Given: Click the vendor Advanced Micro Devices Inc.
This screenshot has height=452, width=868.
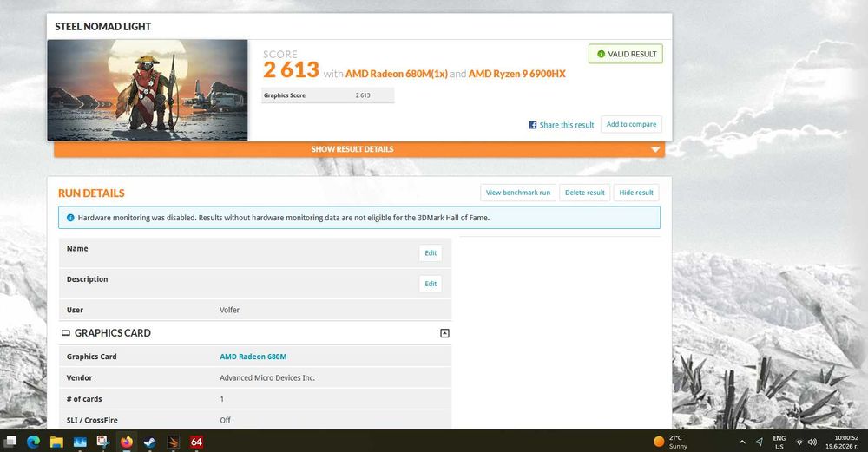Looking at the screenshot, I should pyautogui.click(x=266, y=378).
